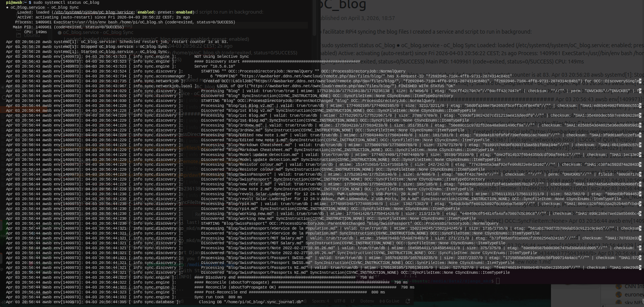Click the 'Published on April 3, 2026, 18:57' date
The height and width of the screenshot is (307, 644).
point(358,18)
